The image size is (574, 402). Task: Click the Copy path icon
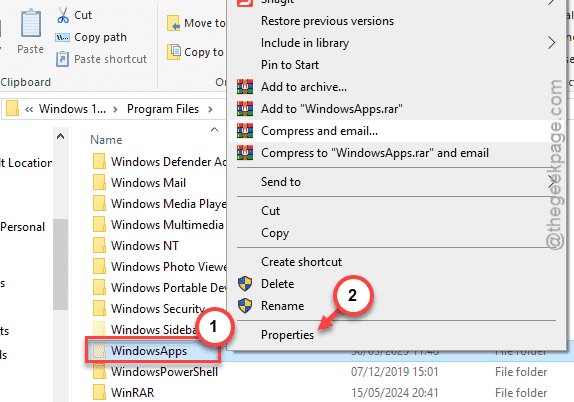62,37
